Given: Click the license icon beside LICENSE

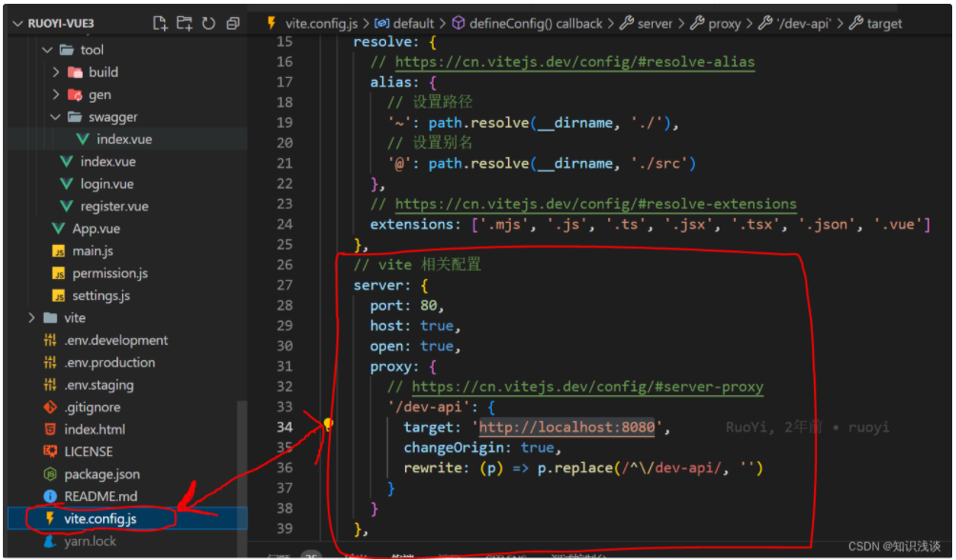Looking at the screenshot, I should point(50,451).
